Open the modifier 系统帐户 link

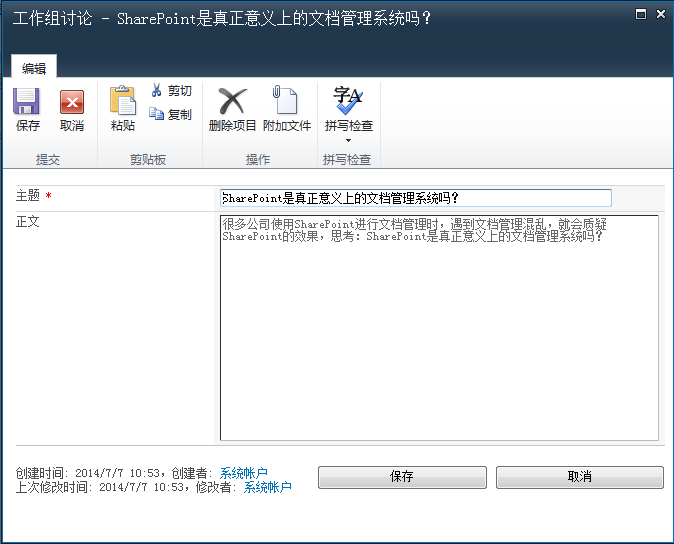(x=268, y=487)
